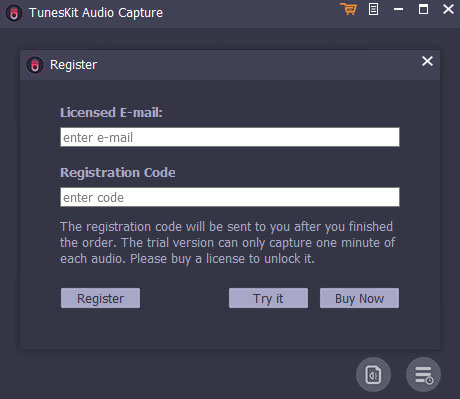Click the Register dialog title text
Viewport: 460px width, 399px height.
pyautogui.click(x=73, y=65)
